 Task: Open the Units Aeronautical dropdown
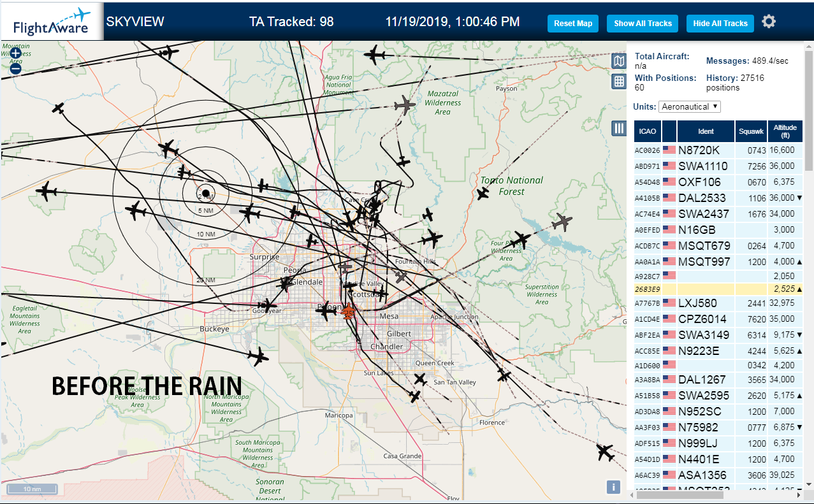tap(690, 107)
